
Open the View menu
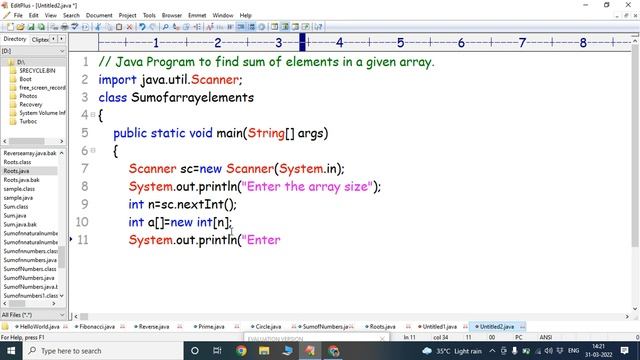click(x=51, y=15)
